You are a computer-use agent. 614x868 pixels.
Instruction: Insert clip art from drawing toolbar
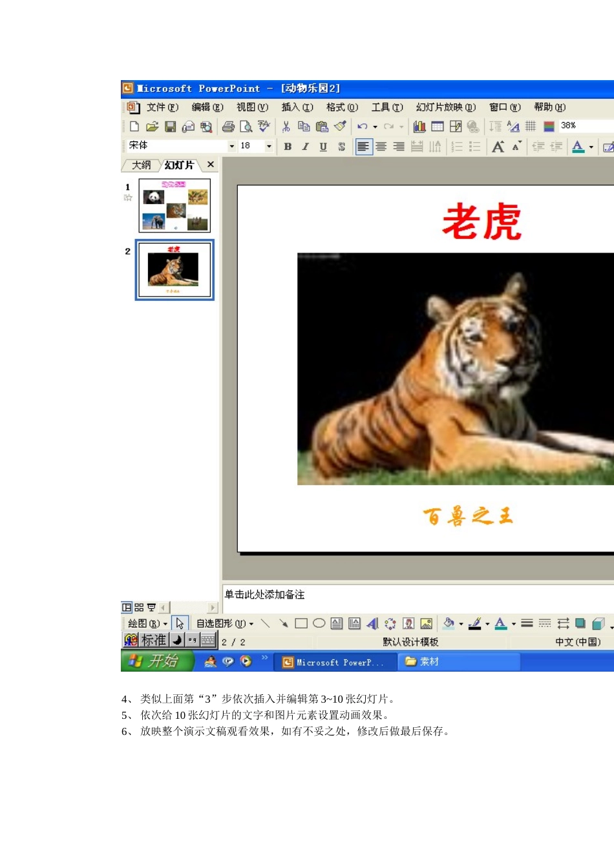(x=408, y=623)
